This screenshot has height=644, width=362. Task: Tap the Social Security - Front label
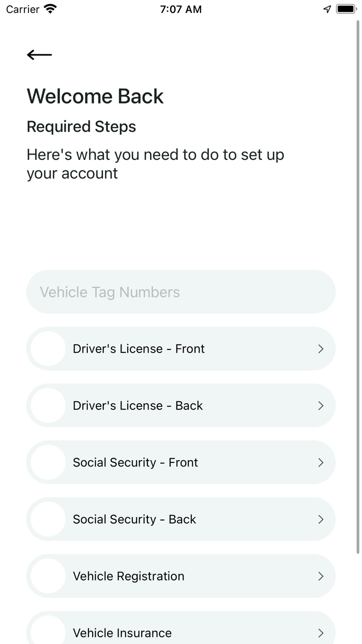pyautogui.click(x=135, y=463)
